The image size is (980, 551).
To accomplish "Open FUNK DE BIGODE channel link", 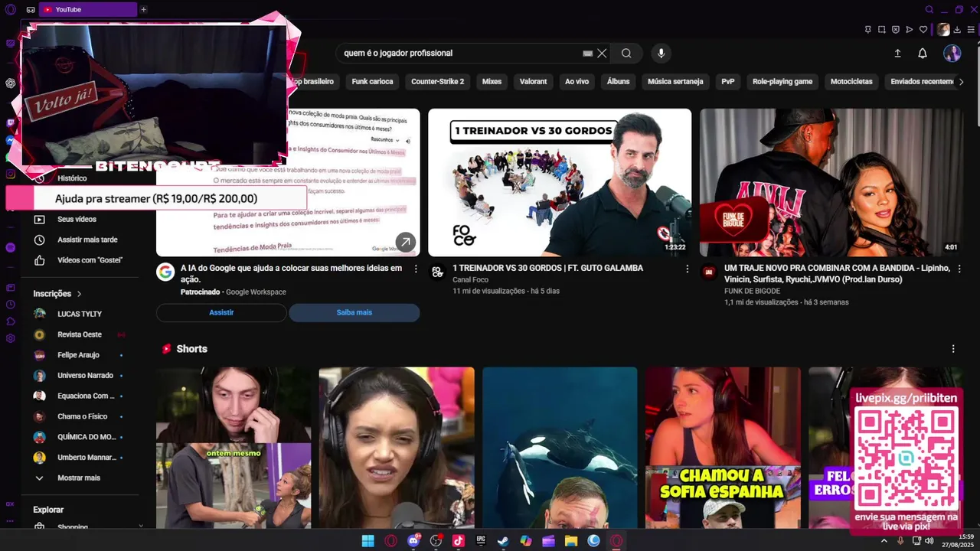I will click(x=753, y=291).
